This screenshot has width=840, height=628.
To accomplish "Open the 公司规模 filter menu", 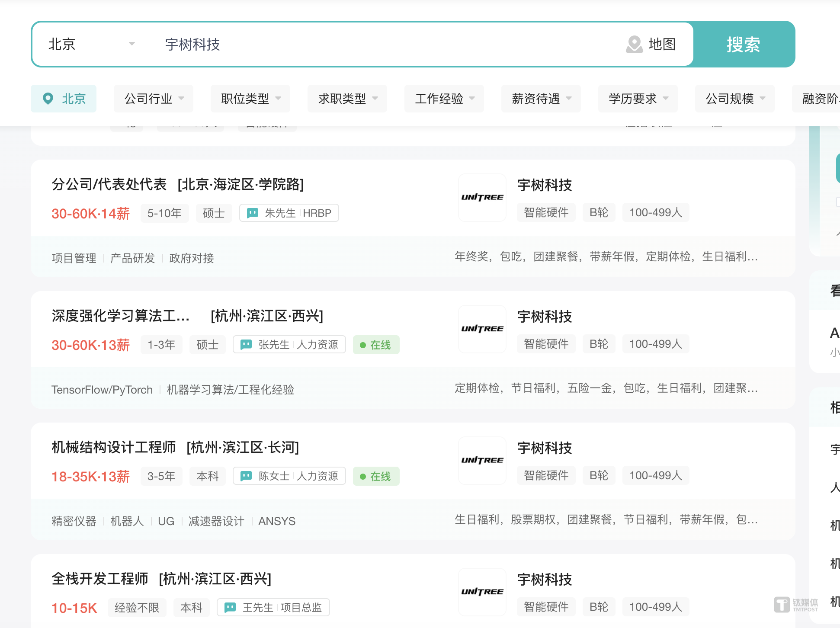I will tap(734, 99).
